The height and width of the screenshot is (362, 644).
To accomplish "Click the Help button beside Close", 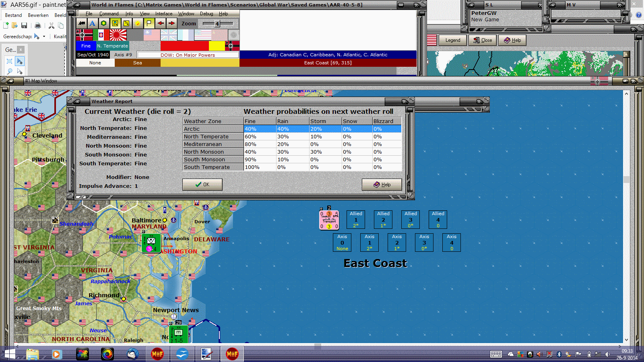I will point(512,40).
